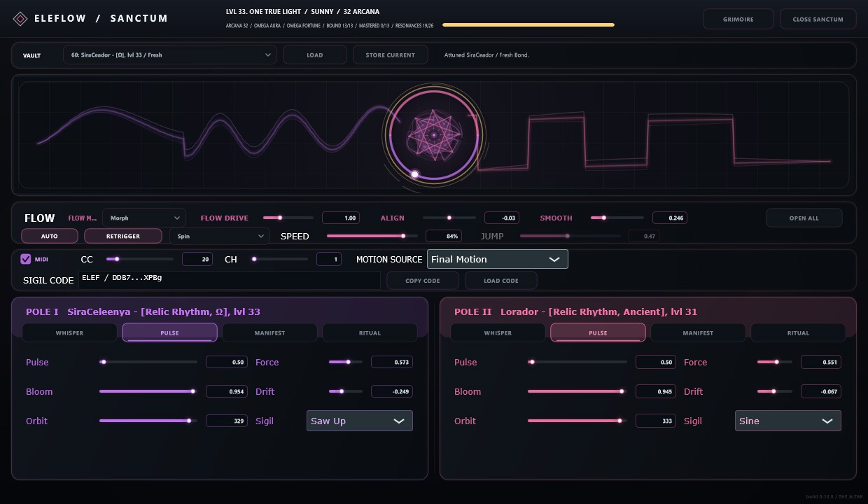Screen dimensions: 868x504
Task: Click the star sigil orb in the visualizer
Action: 434,135
